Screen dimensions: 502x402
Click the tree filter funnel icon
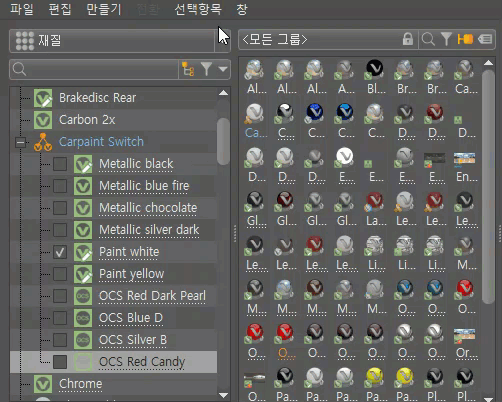click(206, 69)
